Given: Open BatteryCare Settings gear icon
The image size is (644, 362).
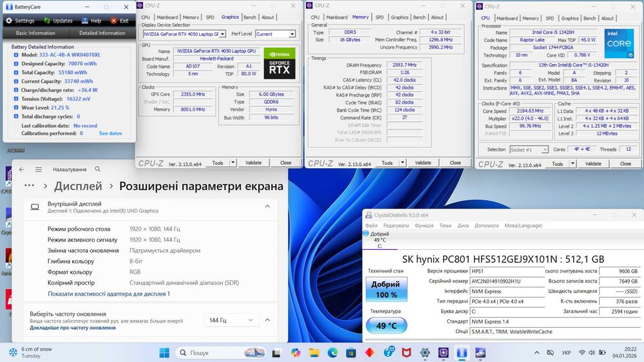Looking at the screenshot, I should 9,21.
